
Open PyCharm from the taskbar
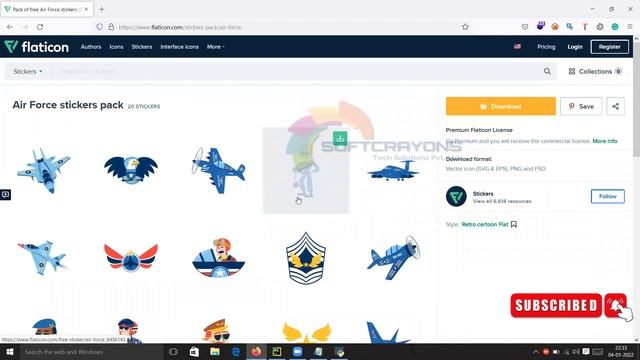point(277,351)
